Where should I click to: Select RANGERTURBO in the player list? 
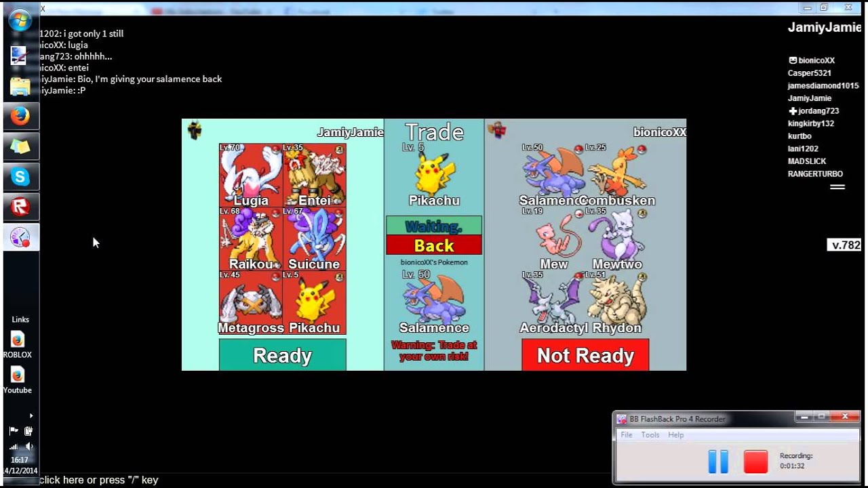(815, 174)
